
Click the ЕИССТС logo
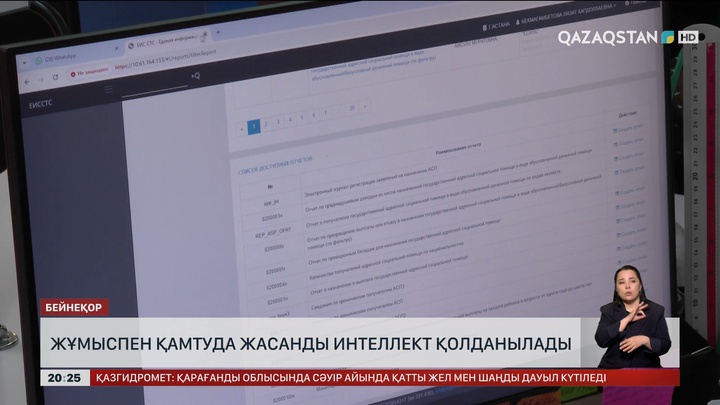tap(40, 104)
